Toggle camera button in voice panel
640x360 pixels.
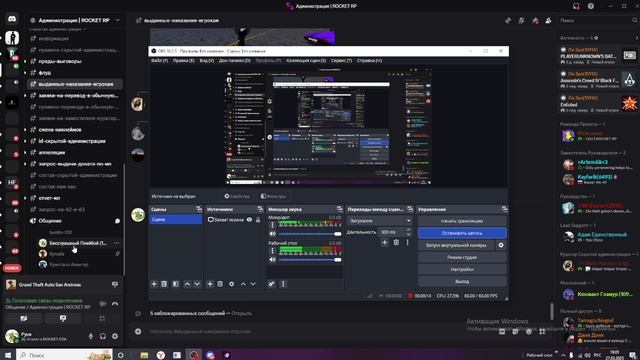coord(24,318)
